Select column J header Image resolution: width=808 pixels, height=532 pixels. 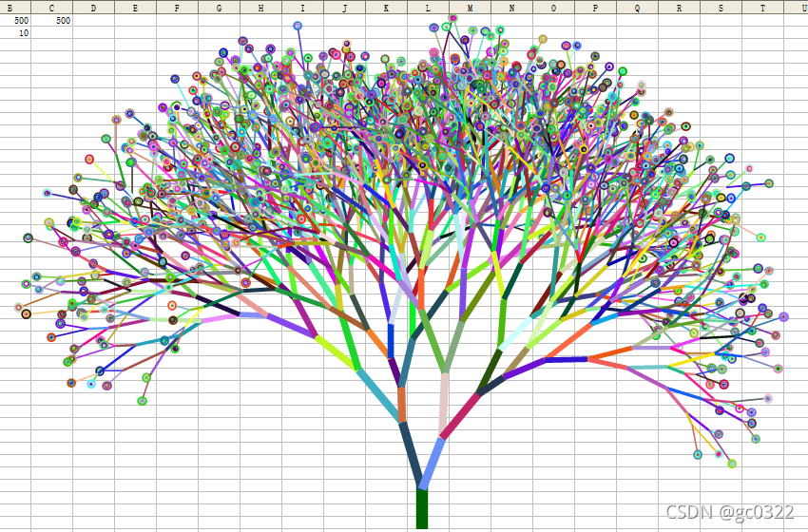345,8
